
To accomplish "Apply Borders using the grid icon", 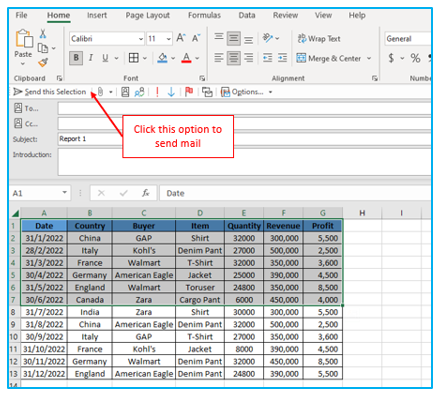I will click(x=134, y=58).
